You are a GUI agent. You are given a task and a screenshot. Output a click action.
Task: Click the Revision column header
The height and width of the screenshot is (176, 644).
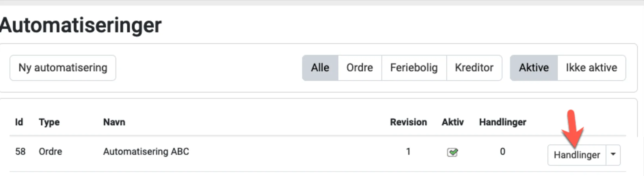(x=408, y=122)
